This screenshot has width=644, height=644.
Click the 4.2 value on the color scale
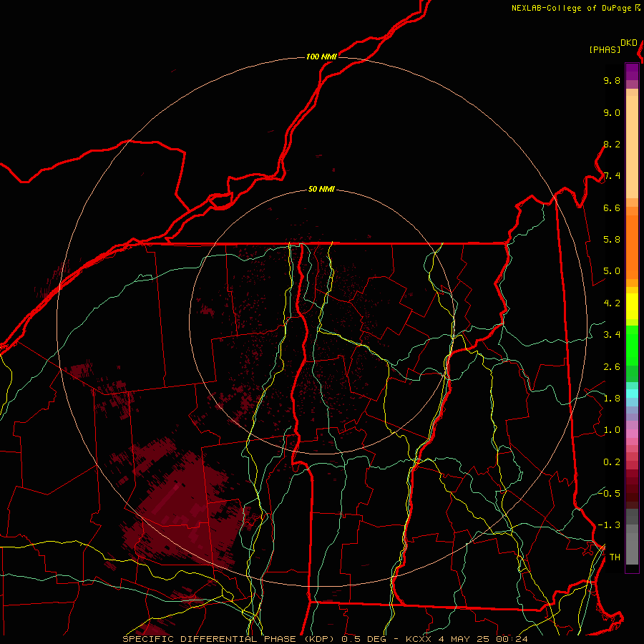click(612, 303)
